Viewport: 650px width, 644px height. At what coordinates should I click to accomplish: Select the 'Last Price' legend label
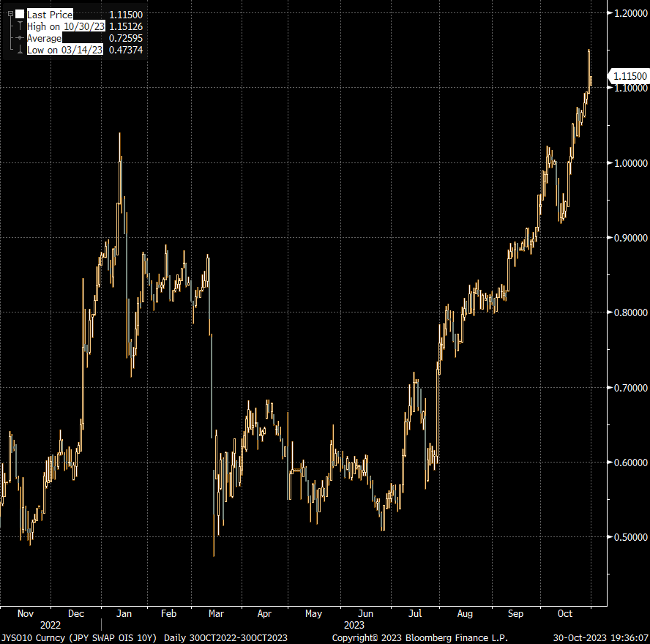coord(50,15)
